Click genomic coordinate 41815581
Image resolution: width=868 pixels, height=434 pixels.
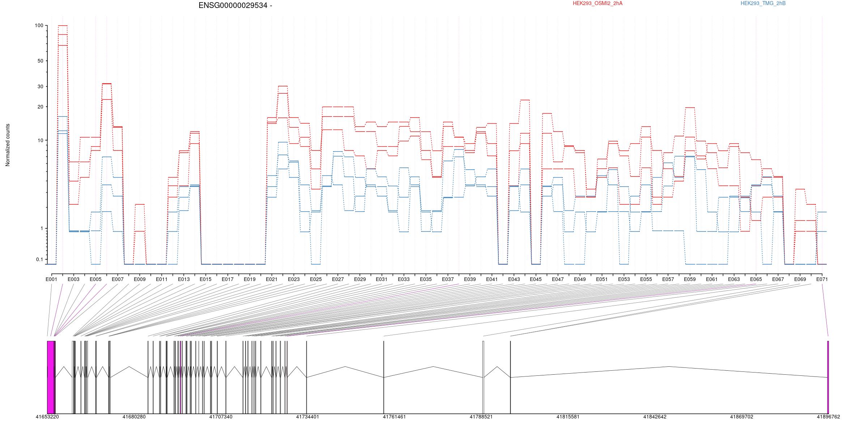[x=568, y=417]
